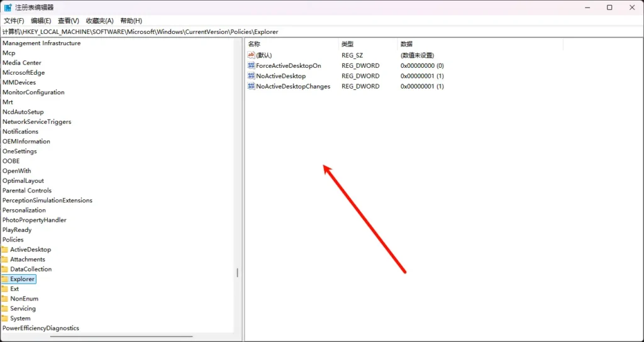Select the Mrt key

click(8, 102)
